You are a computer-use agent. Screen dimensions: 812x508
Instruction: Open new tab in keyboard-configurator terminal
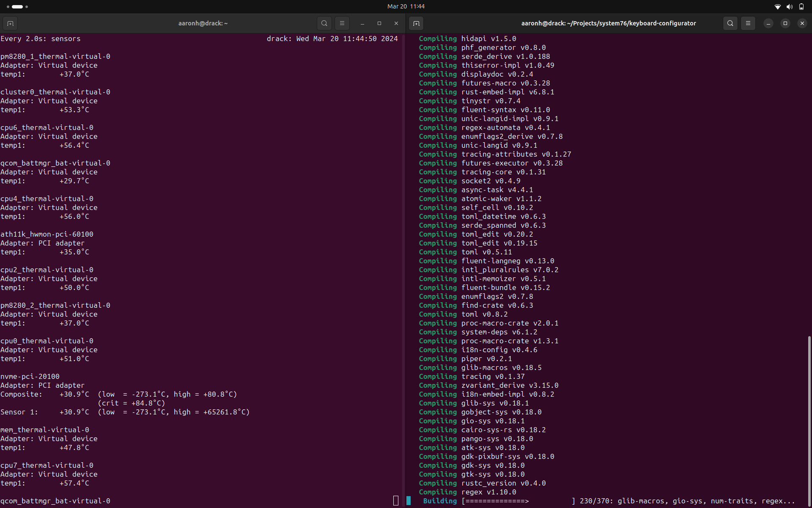point(416,23)
